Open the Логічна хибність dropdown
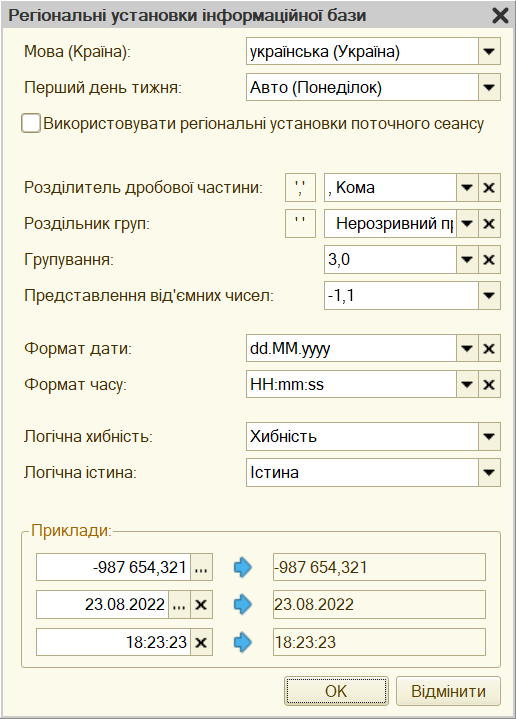516x719 pixels. click(489, 436)
